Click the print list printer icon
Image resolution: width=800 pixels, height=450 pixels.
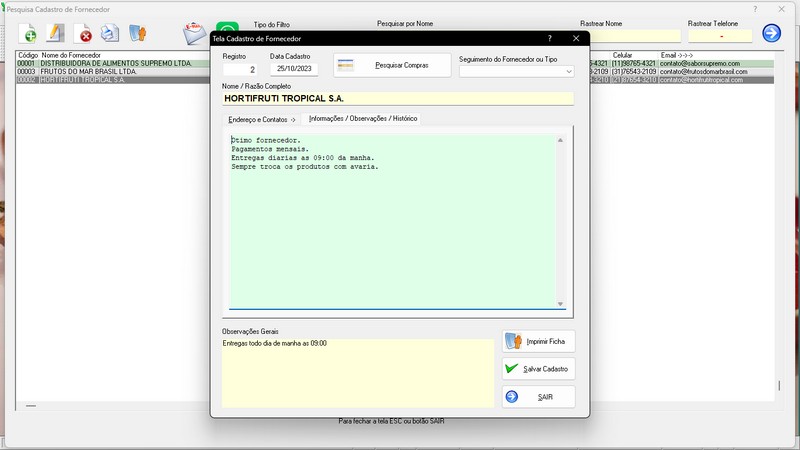click(110, 33)
